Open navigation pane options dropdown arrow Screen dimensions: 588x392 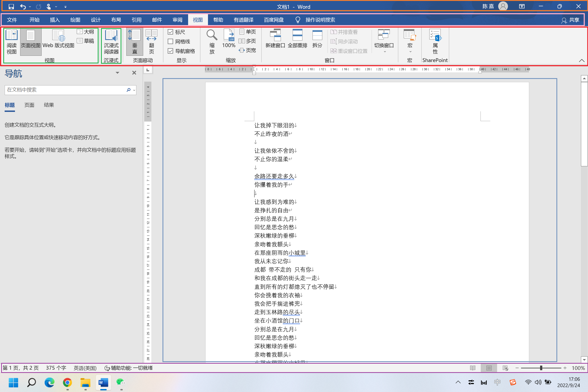(118, 73)
